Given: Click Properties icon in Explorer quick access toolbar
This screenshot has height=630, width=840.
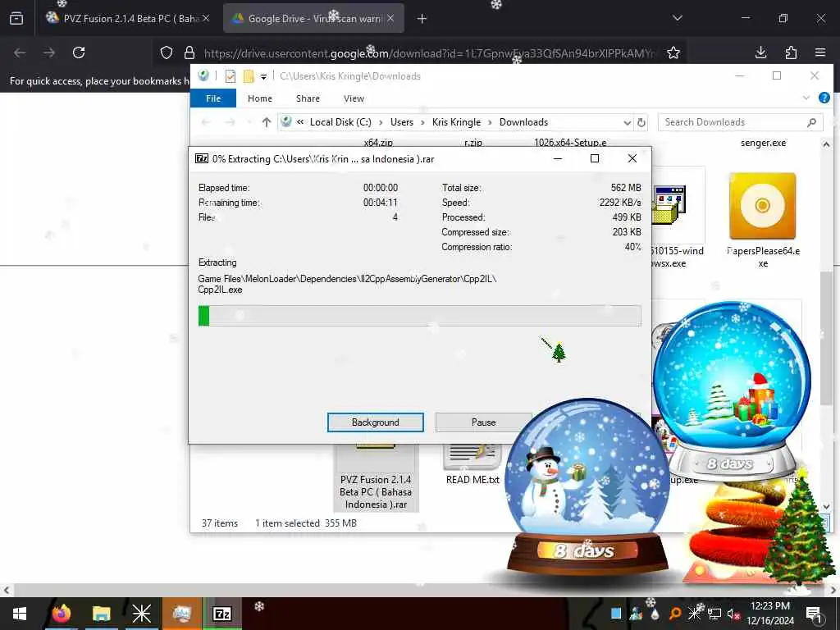Looking at the screenshot, I should (231, 76).
